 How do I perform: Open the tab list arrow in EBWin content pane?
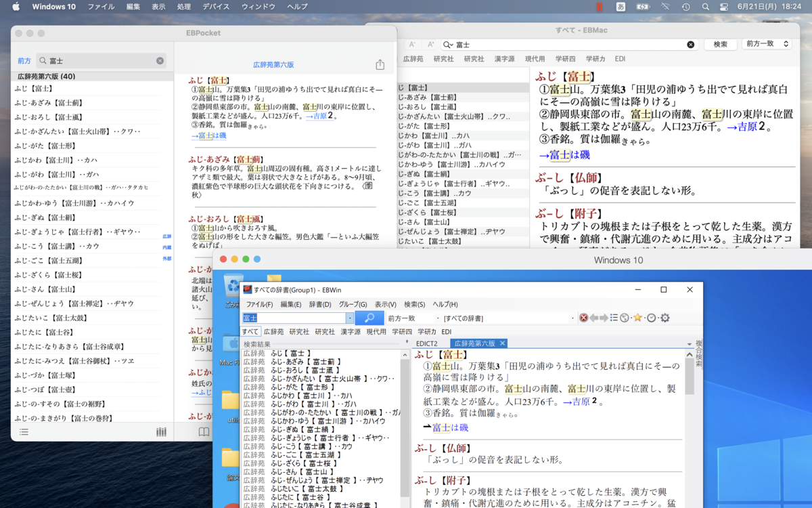[x=689, y=344]
